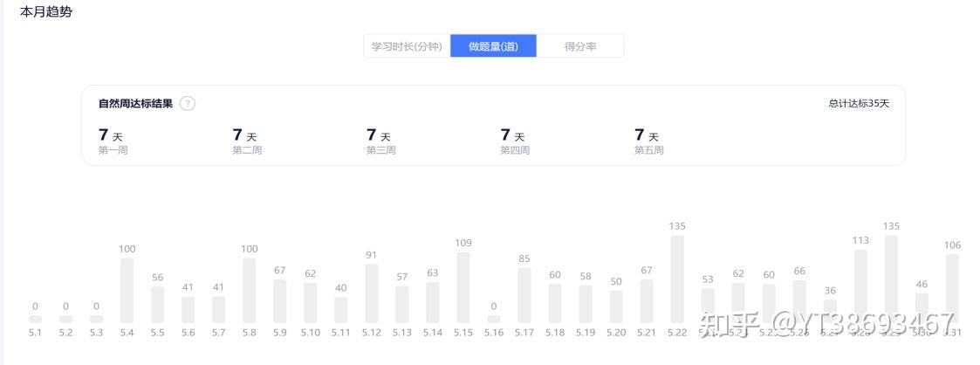The width and height of the screenshot is (980, 365).
Task: Switch to 学习时长(分钟) tab
Action: 407,46
